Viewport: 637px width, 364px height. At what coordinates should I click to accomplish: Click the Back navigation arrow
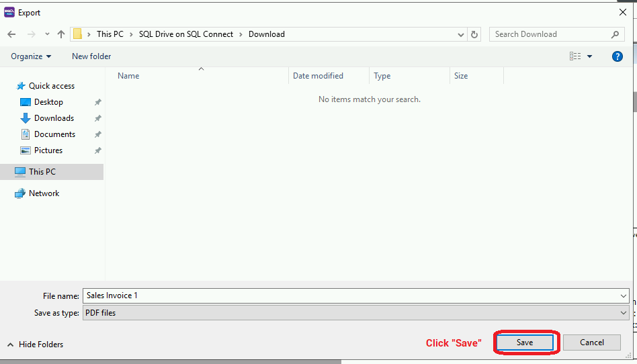(11, 34)
